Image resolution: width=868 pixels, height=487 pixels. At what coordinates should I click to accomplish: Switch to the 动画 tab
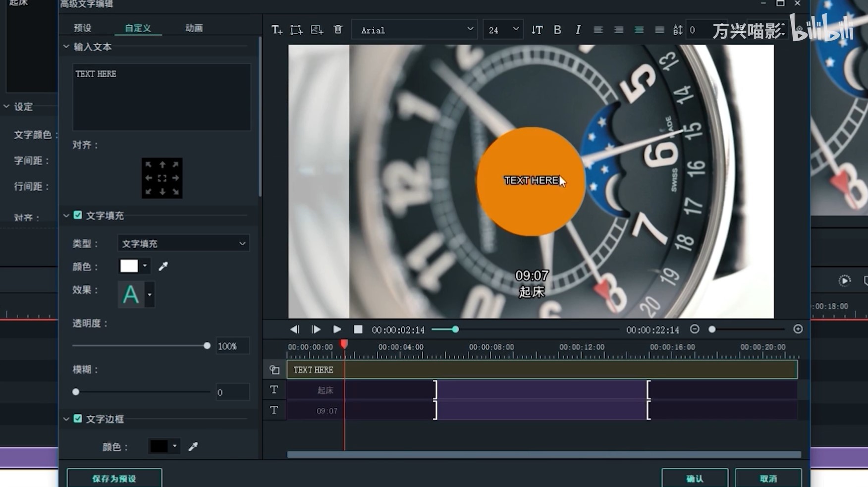(194, 28)
